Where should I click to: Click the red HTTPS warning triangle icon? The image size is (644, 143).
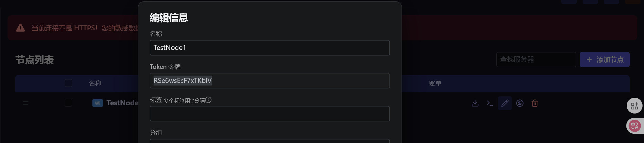(x=20, y=28)
